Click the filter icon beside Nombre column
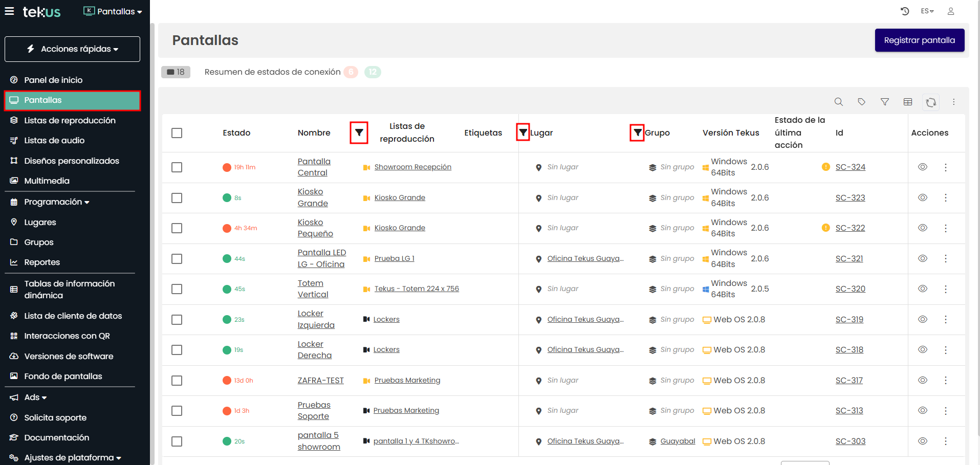 pos(359,133)
